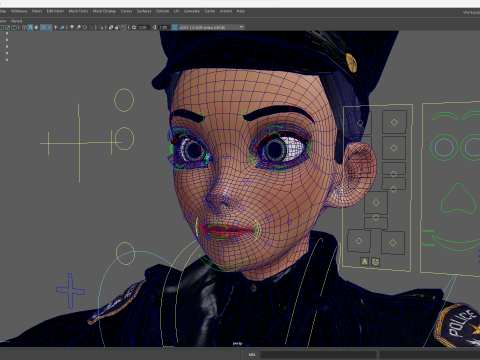480x360 pixels.
Task: Toggle X-ray display mode
Action: coord(111,27)
